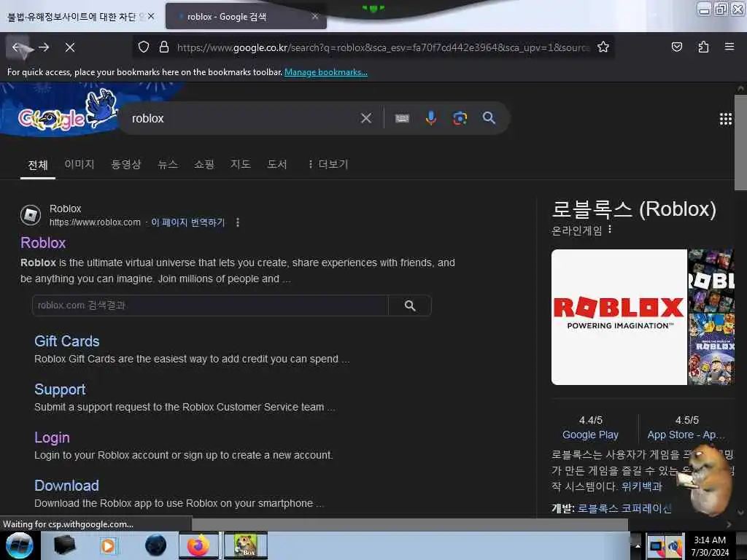This screenshot has height=560, width=747.
Task: Bookmark this page with the star icon
Action: 603,47
